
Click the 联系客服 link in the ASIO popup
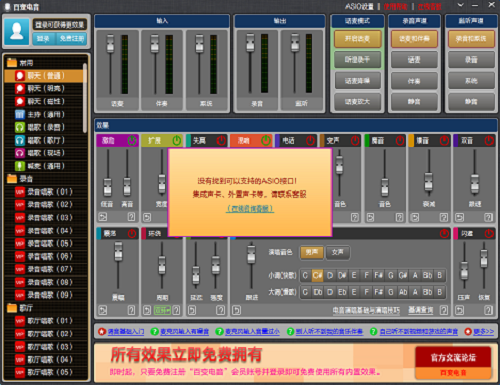click(250, 209)
